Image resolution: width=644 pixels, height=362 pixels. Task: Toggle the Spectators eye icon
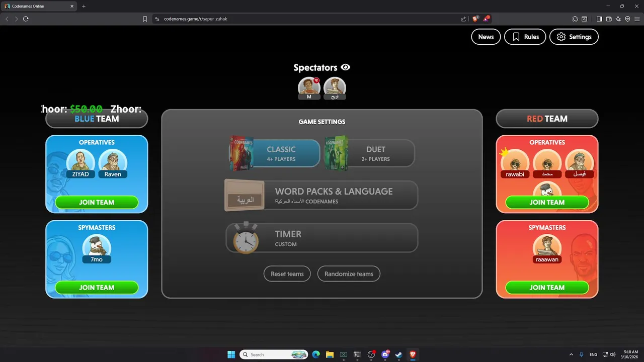click(345, 67)
